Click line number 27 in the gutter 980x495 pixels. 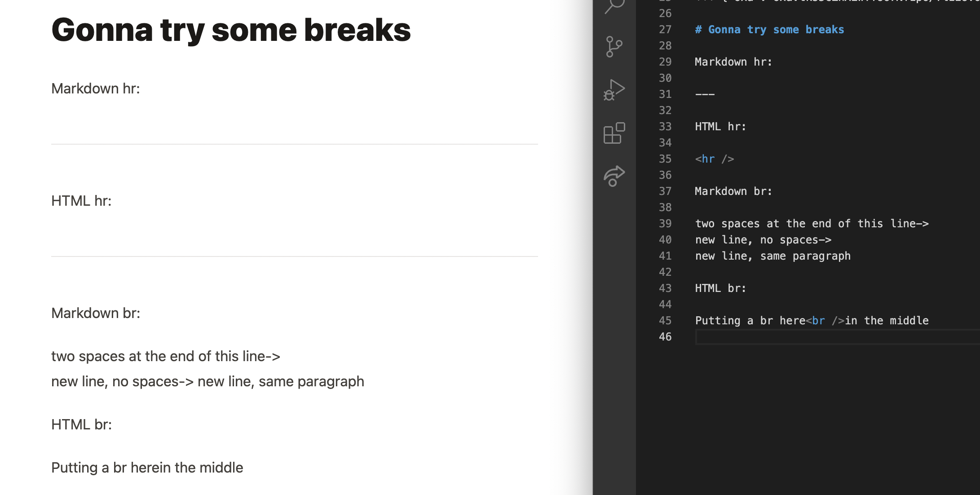click(x=665, y=30)
